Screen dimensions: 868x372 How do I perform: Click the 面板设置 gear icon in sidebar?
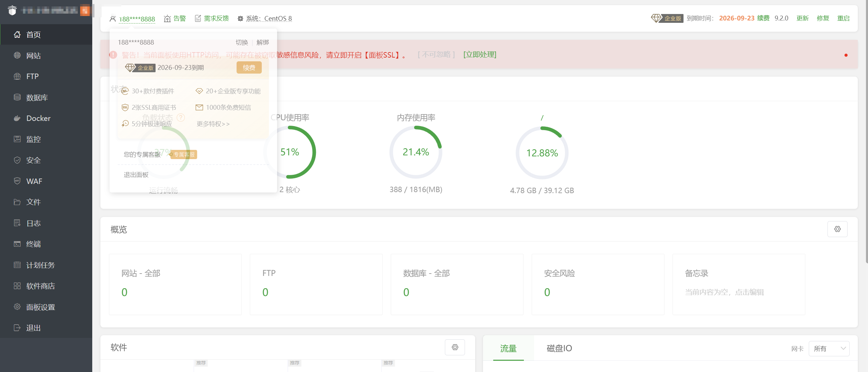pos(17,307)
